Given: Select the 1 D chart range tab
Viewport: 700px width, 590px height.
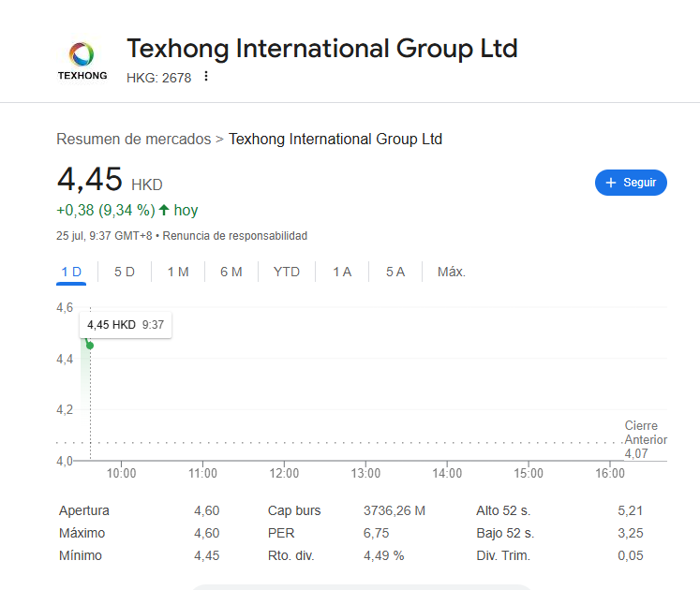Looking at the screenshot, I should coord(71,272).
